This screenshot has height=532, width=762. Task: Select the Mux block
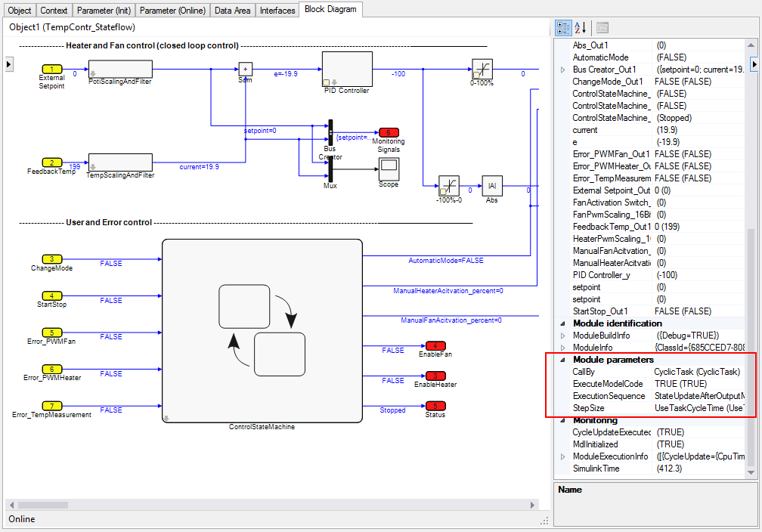(330, 169)
